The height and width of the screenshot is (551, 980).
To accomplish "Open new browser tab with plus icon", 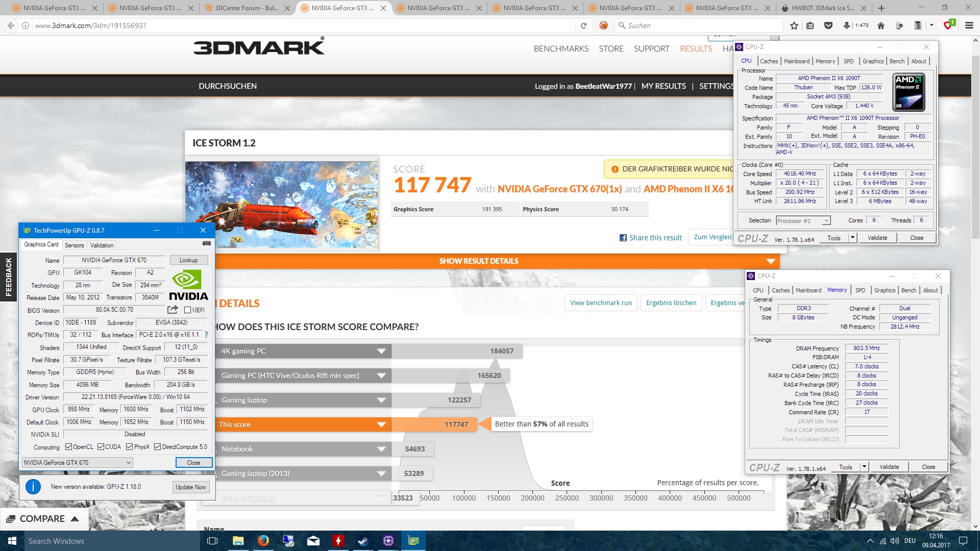I will click(881, 8).
